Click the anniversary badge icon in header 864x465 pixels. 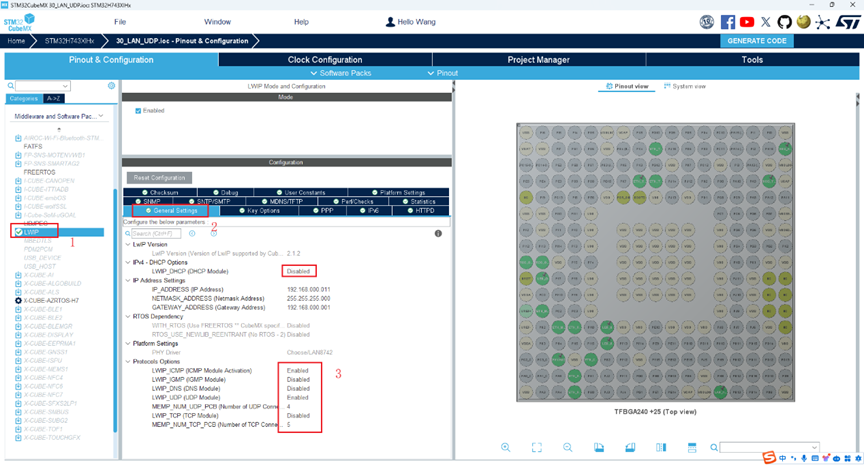(706, 22)
